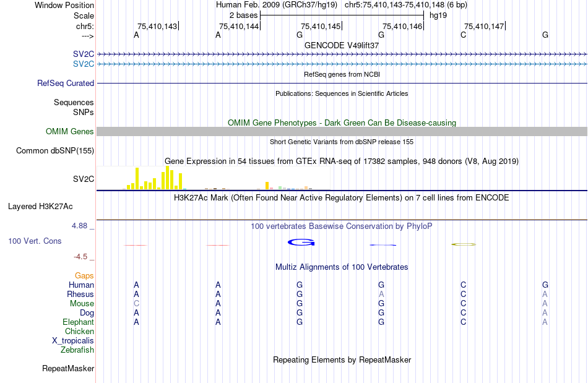Image resolution: width=588 pixels, height=383 pixels.
Task: Open the H3K27Ac Mark track title
Action: (x=342, y=197)
